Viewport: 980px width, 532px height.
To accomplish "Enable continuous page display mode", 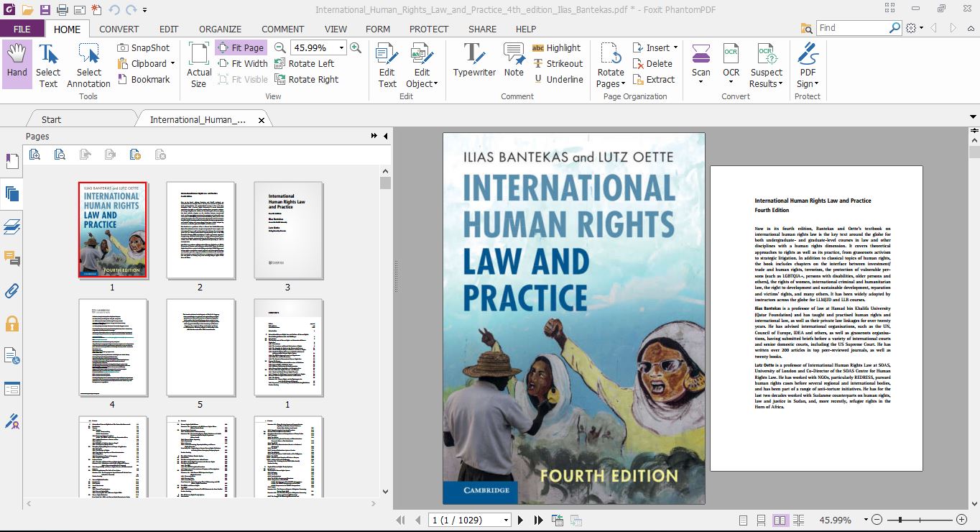I will point(762,520).
